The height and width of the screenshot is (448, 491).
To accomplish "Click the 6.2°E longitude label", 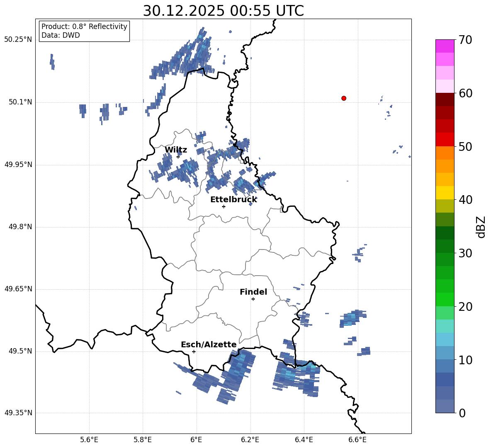I will click(x=250, y=440).
